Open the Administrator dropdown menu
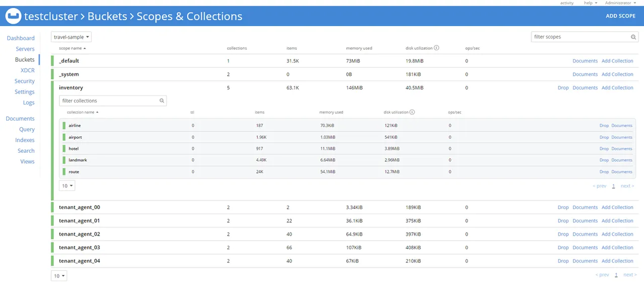This screenshot has width=644, height=284. [619, 3]
